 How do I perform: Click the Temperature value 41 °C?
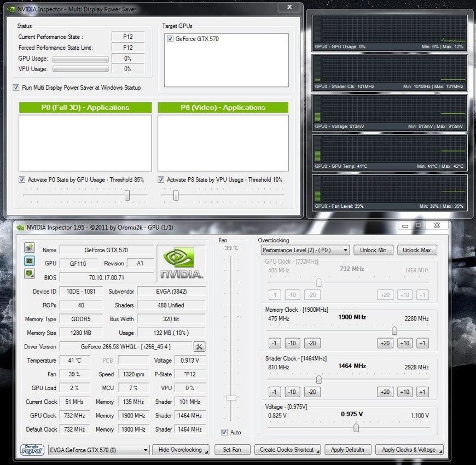tap(74, 361)
